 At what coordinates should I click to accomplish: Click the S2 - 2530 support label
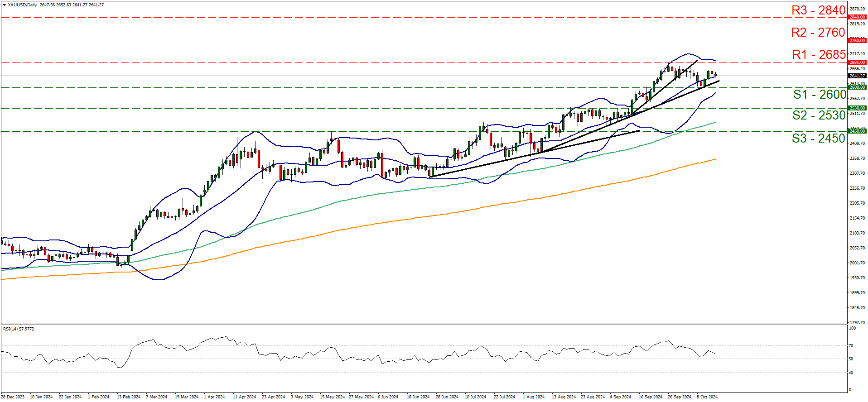point(819,115)
